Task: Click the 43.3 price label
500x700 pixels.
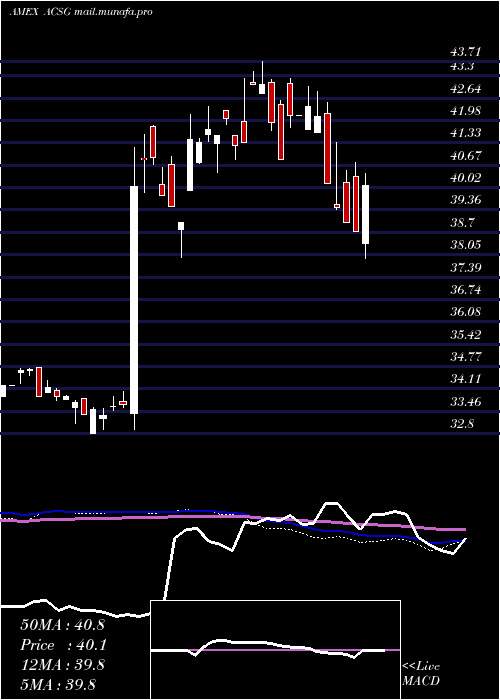Action: coord(462,66)
